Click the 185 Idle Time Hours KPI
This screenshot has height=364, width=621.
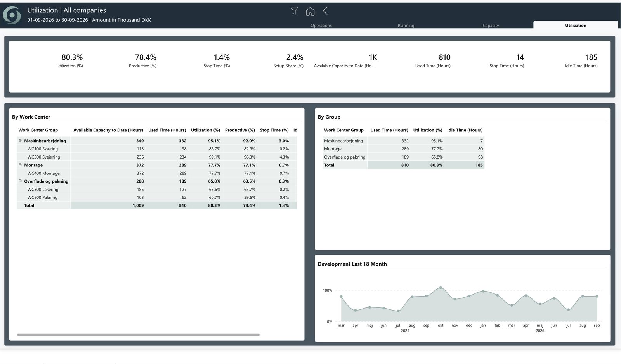[581, 60]
